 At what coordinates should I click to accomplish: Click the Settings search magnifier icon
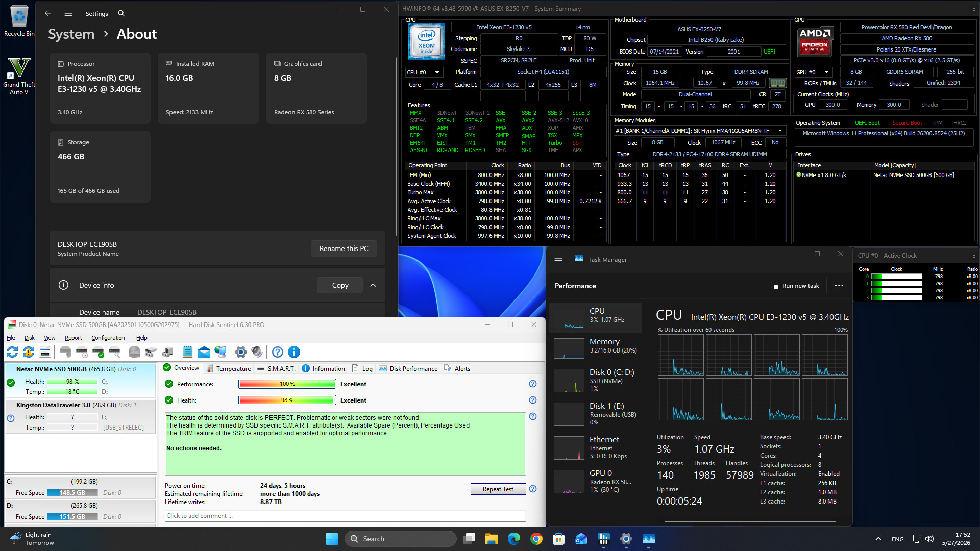pos(121,13)
